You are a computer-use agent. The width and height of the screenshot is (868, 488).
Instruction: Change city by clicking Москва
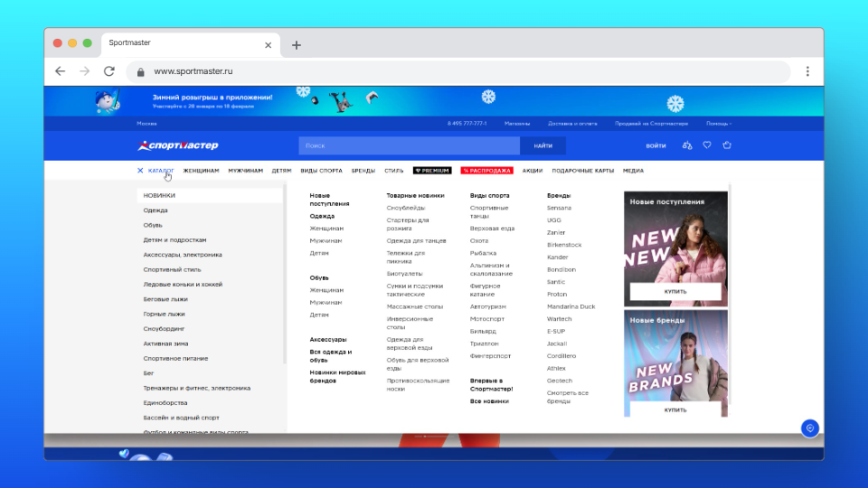point(146,124)
